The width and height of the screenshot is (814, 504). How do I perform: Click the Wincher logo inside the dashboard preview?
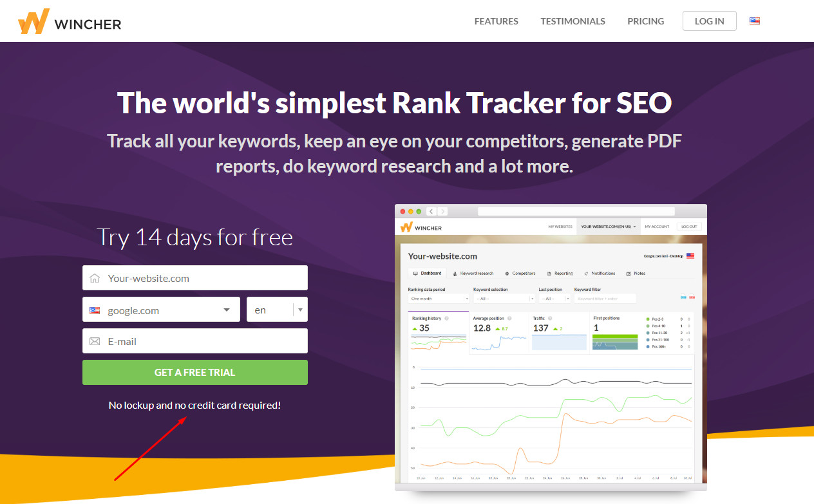tap(421, 227)
